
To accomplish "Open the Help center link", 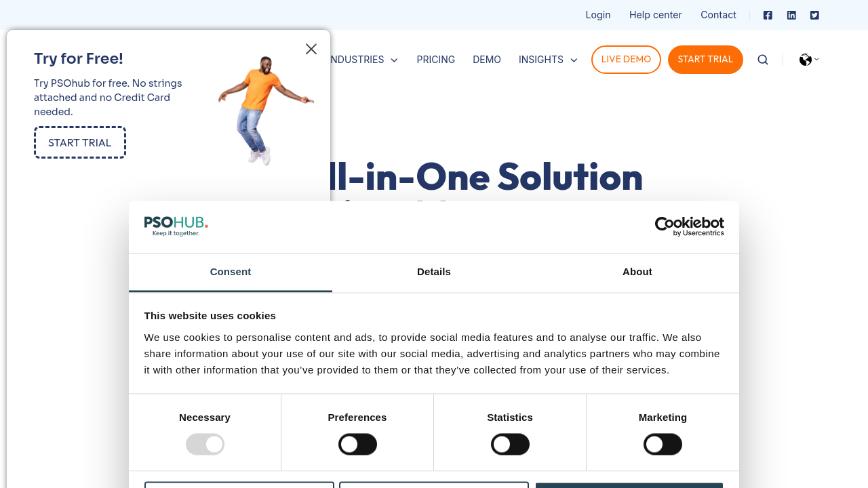I will tap(655, 15).
